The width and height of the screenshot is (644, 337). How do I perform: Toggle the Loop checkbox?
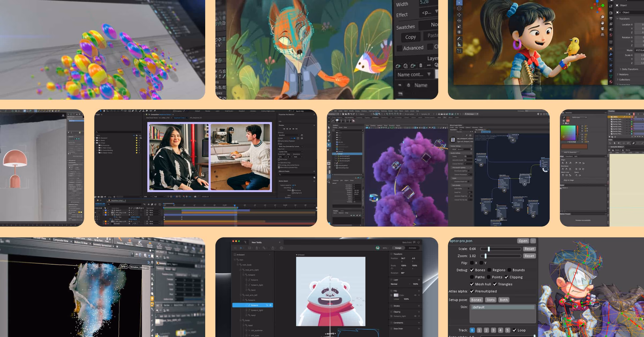pyautogui.click(x=514, y=330)
